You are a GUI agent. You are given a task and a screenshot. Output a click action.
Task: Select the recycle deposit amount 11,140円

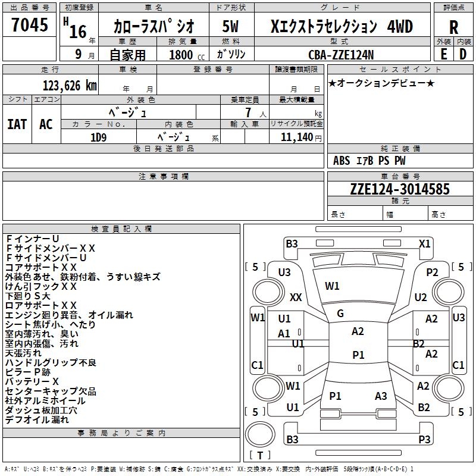pyautogui.click(x=301, y=137)
